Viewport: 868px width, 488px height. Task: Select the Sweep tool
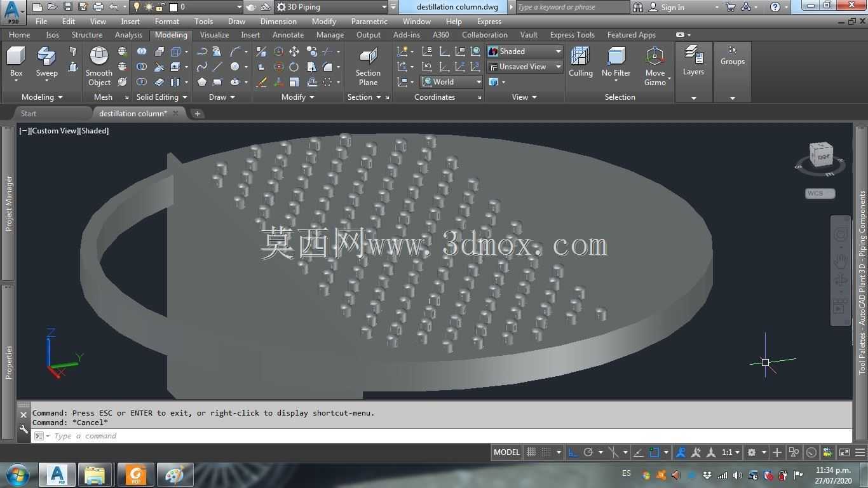[46, 62]
